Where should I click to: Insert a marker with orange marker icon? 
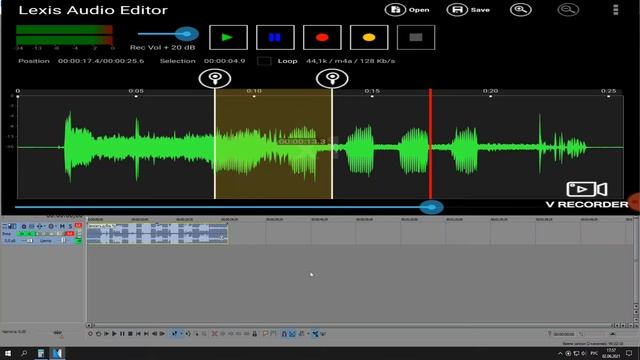pyautogui.click(x=265, y=334)
